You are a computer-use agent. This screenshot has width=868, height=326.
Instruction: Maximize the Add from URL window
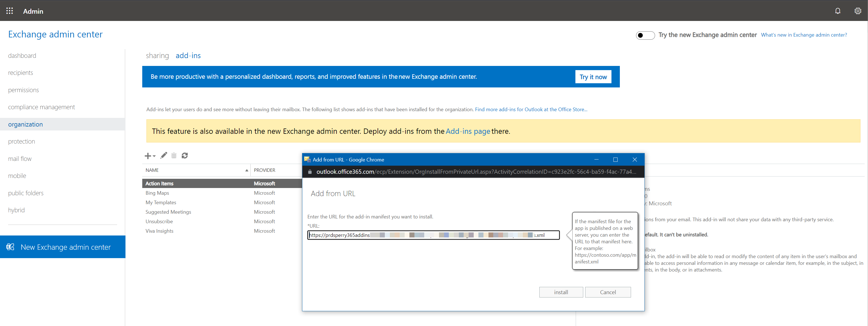pos(615,159)
